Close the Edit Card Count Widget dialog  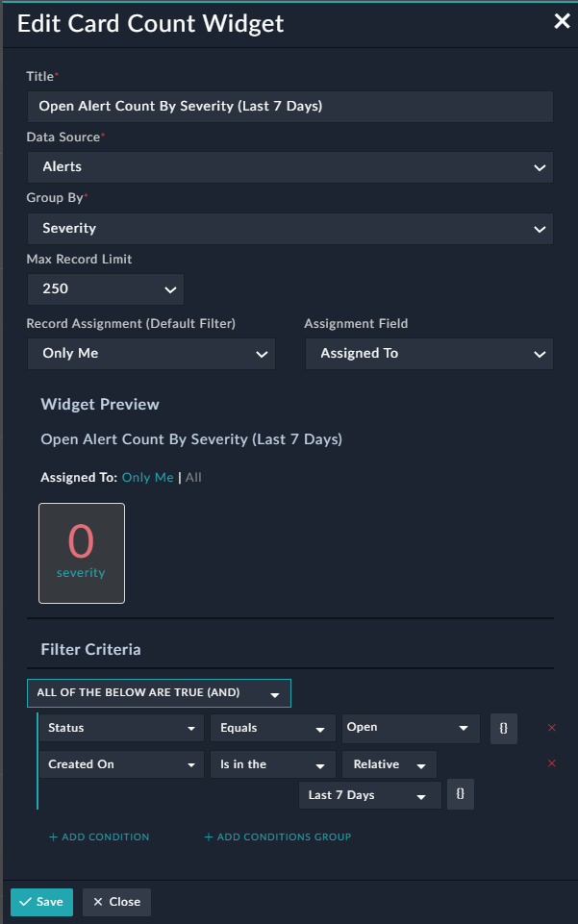562,20
